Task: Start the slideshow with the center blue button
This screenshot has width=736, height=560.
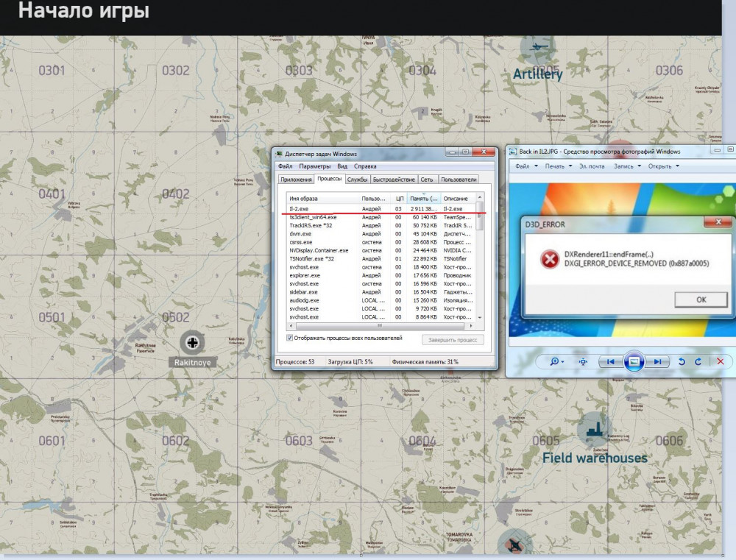Action: [x=633, y=361]
